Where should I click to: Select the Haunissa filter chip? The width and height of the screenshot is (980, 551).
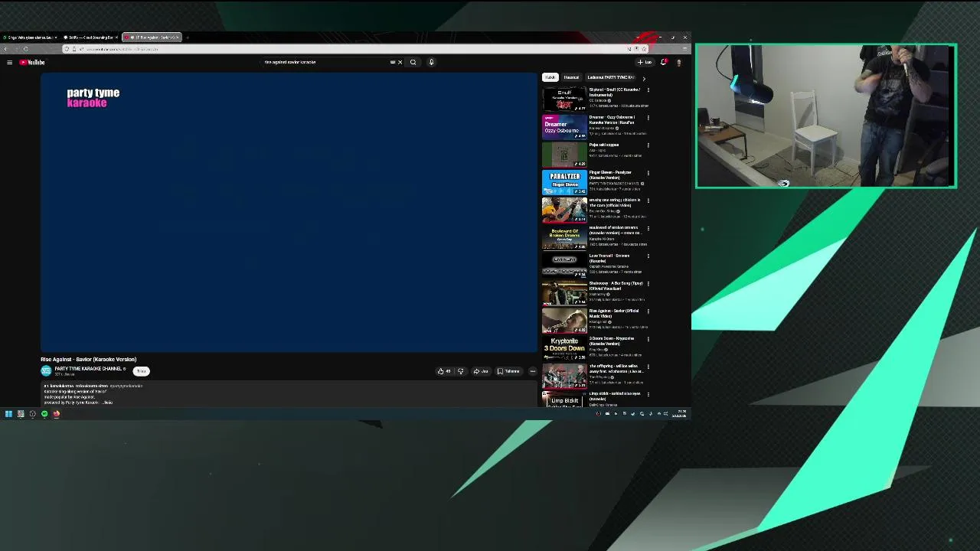pos(571,77)
